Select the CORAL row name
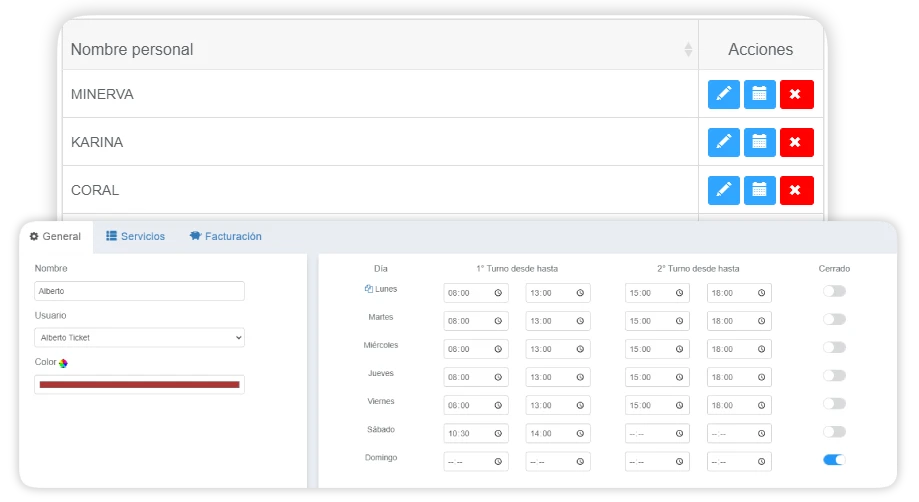Viewport: 919px width, 502px height. click(x=95, y=190)
